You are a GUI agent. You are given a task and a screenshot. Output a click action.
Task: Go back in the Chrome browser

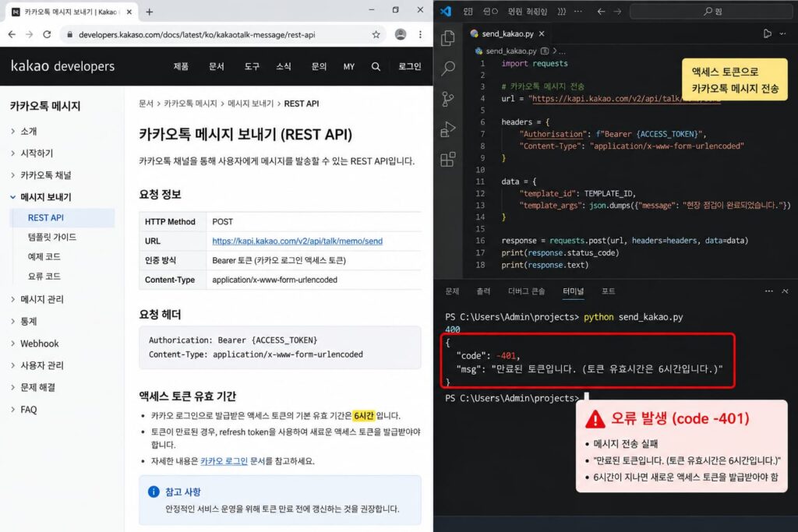12,34
